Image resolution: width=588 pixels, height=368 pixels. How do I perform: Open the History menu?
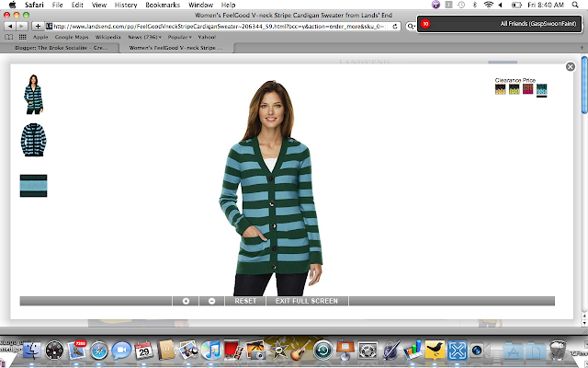tap(126, 5)
